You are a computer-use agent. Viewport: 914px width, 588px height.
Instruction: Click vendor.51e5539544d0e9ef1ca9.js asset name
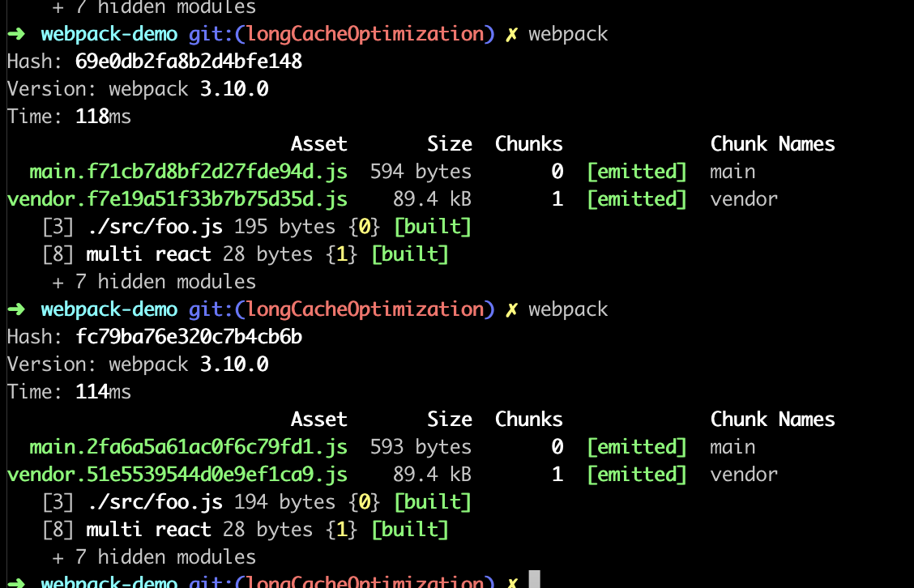coord(177,474)
